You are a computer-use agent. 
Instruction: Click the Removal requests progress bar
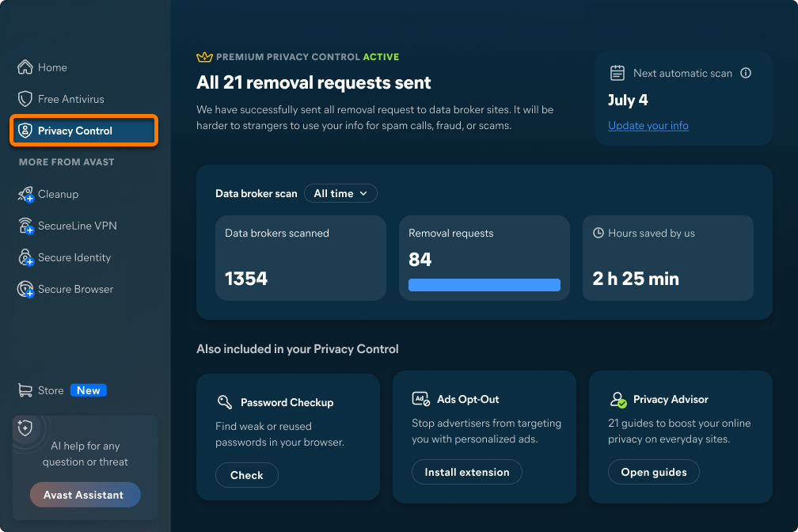(484, 284)
